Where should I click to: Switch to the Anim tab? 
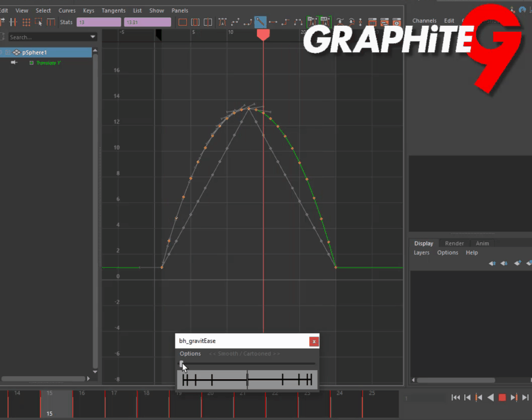[x=482, y=243]
